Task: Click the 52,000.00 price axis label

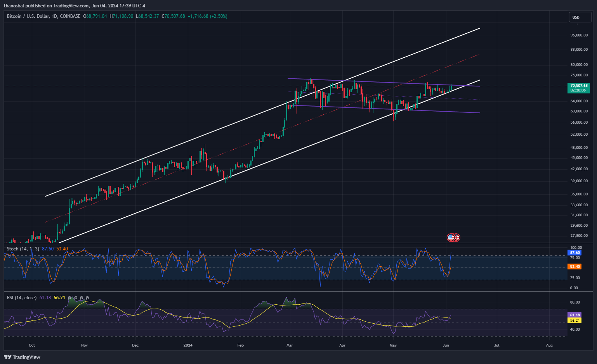Action: (579, 135)
